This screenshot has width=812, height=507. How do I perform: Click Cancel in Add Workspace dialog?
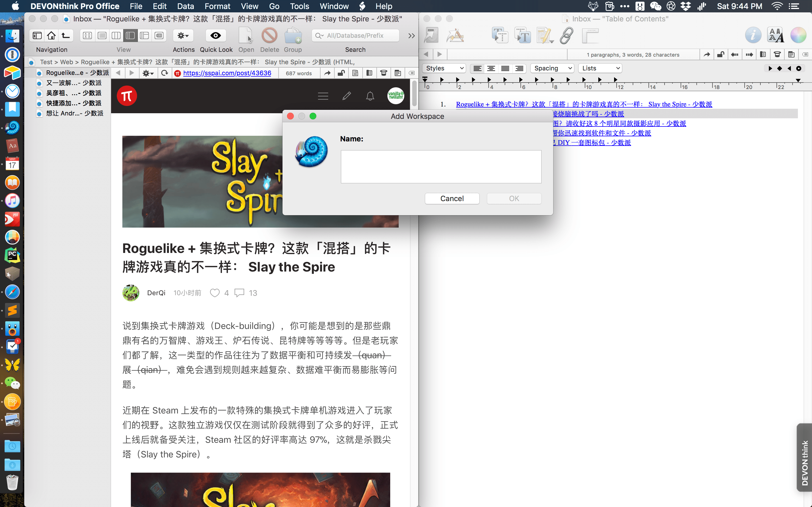452,199
